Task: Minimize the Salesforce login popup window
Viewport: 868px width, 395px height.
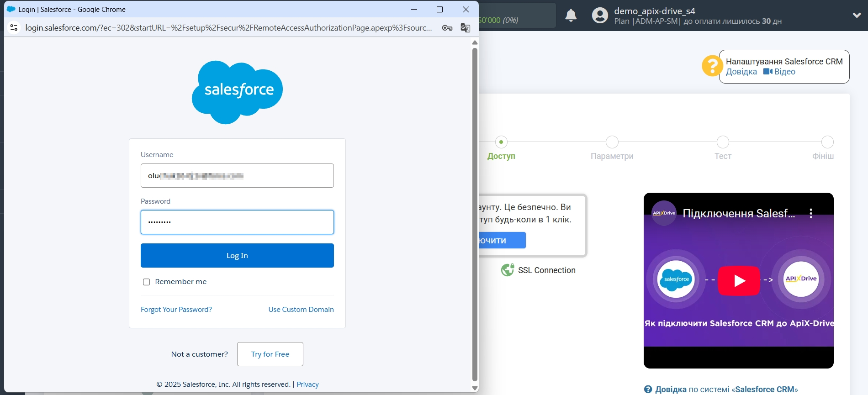Action: [414, 9]
